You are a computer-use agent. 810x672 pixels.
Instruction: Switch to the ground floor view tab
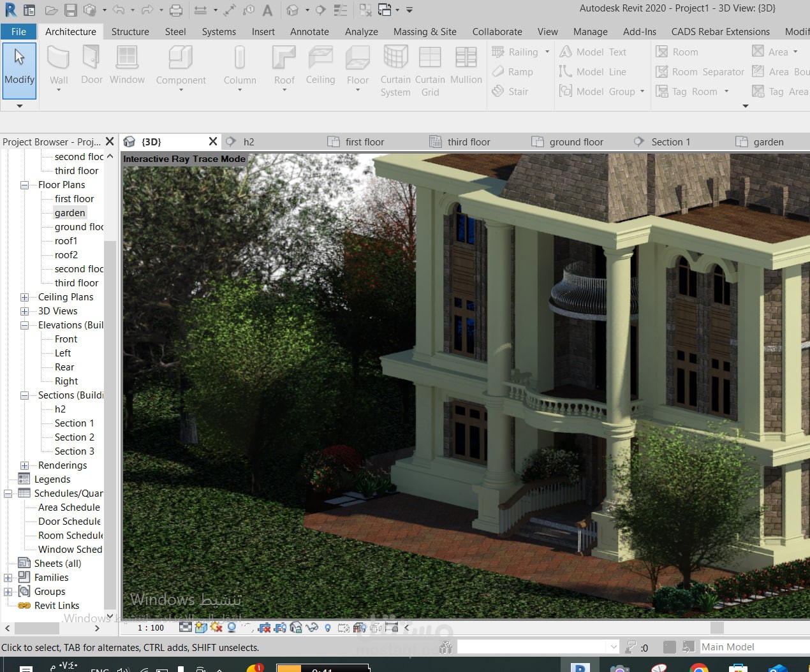(x=577, y=142)
